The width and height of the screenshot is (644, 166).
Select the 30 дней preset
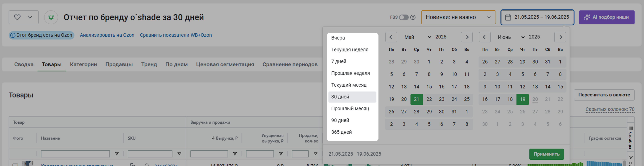352,97
